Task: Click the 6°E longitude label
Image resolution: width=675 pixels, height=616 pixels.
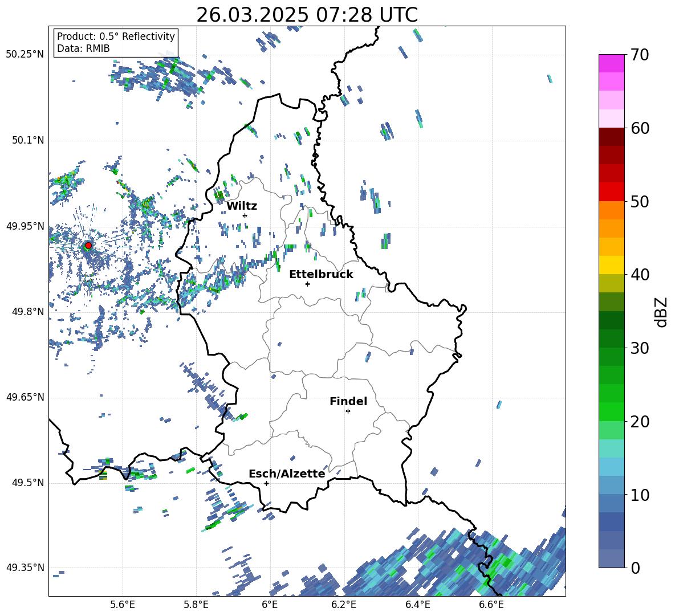Action: tap(270, 605)
